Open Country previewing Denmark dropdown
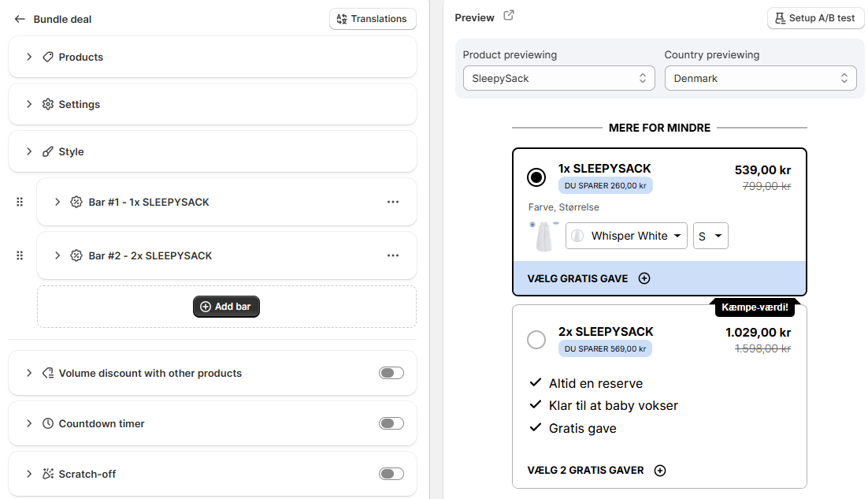 pyautogui.click(x=761, y=78)
